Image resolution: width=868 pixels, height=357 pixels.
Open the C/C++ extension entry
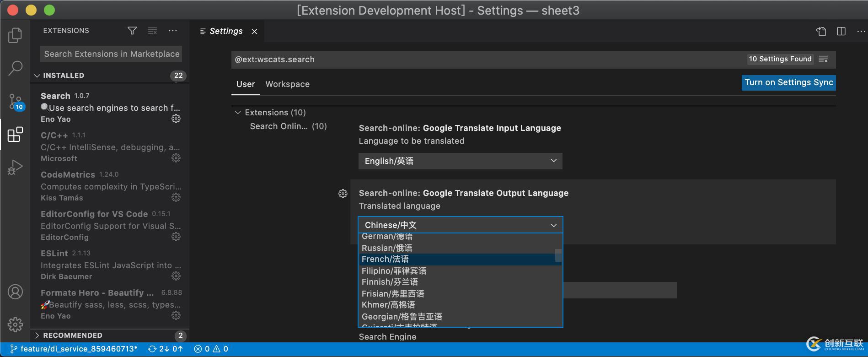point(110,146)
